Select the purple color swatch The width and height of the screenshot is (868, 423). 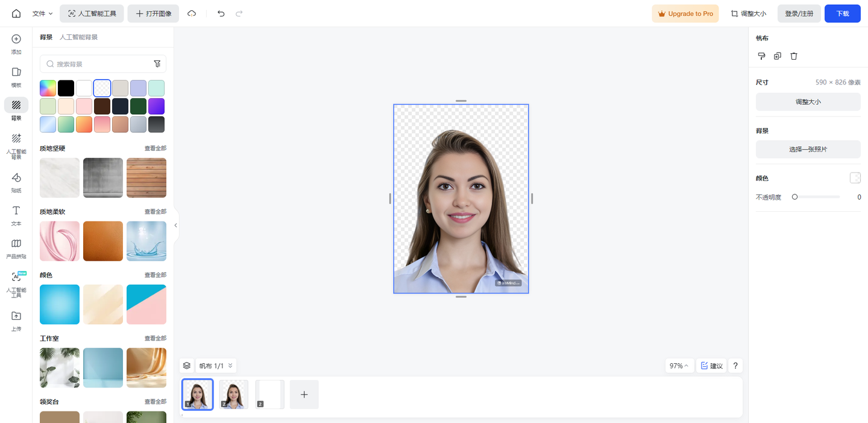[x=156, y=106]
